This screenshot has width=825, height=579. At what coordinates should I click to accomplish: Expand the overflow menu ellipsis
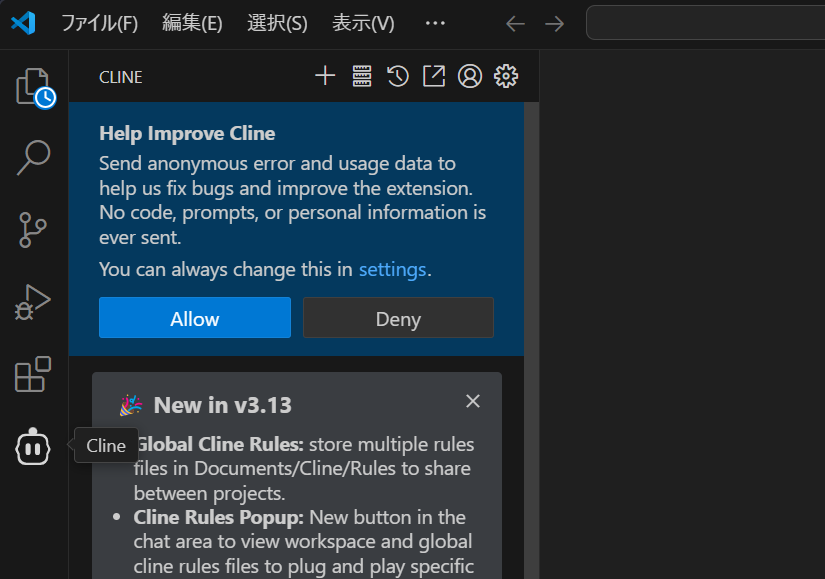435,23
